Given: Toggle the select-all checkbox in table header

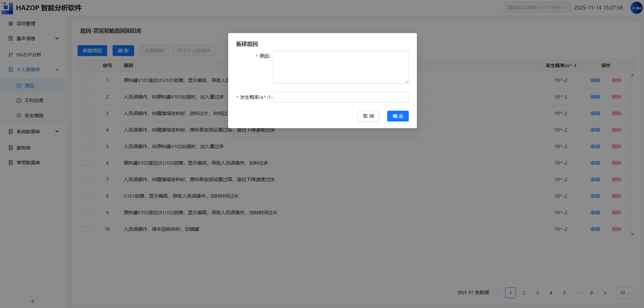Looking at the screenshot, I should pyautogui.click(x=86, y=65).
